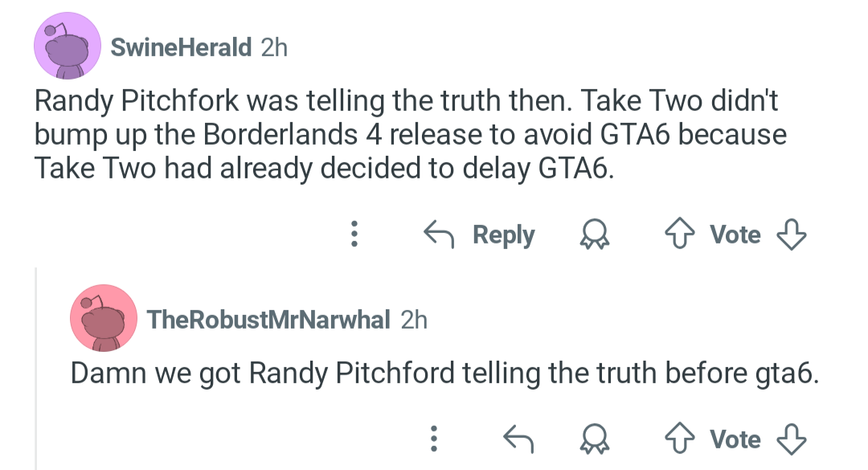
Task: Click the 2h timestamp next to SwineHerald
Action: (275, 47)
